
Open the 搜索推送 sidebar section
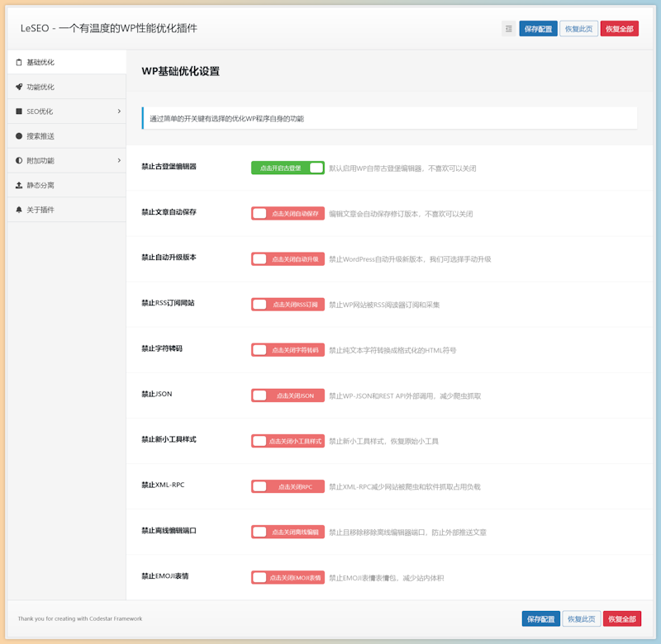coord(67,136)
